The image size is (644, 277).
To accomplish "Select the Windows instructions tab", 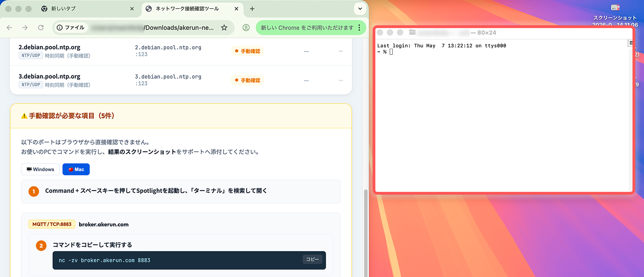I will [40, 169].
